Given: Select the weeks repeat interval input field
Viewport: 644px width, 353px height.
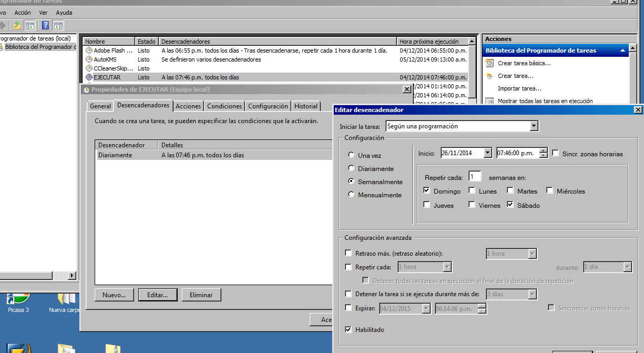Looking at the screenshot, I should click(474, 176).
